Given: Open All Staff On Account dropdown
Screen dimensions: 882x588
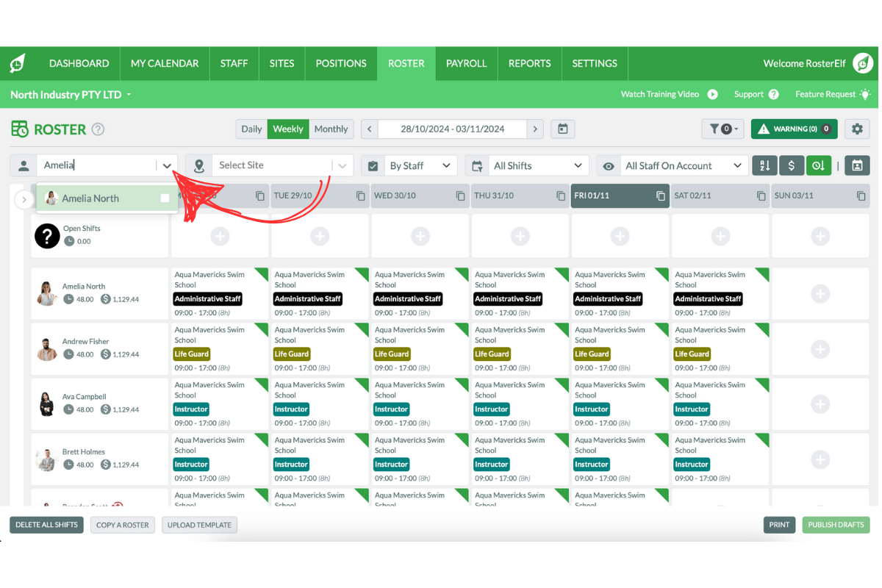Looking at the screenshot, I should click(684, 165).
